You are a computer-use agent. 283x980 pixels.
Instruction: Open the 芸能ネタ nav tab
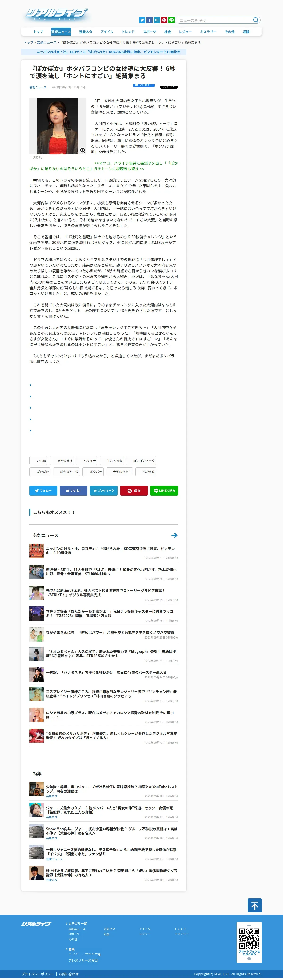click(x=85, y=32)
